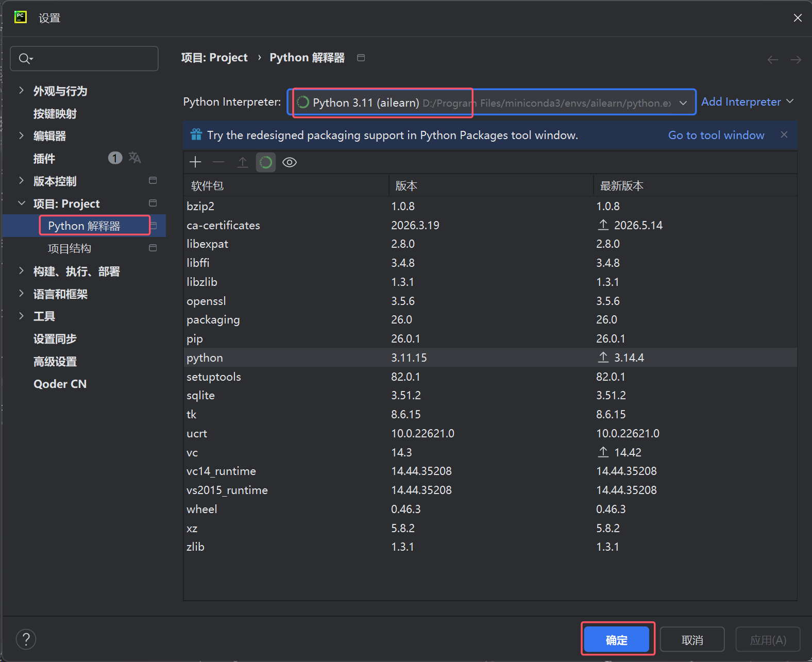The image size is (812, 662).
Task: Click the update count badge beside 插件
Action: point(115,158)
